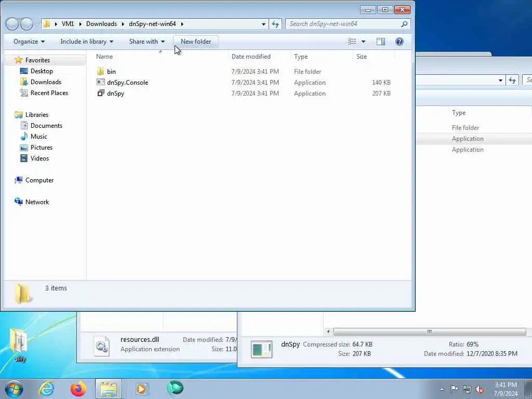Sort by Name column header
The height and width of the screenshot is (399, 532).
(x=104, y=56)
